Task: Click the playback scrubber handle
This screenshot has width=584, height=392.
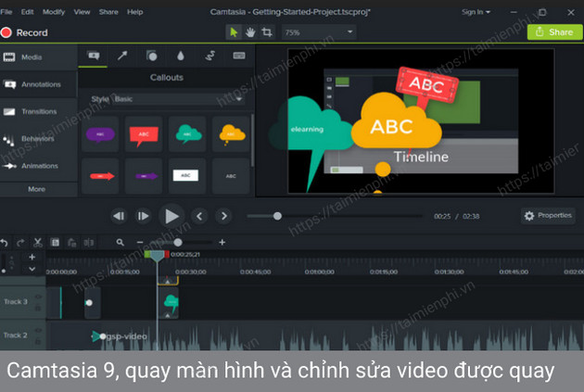Action: pos(277,216)
